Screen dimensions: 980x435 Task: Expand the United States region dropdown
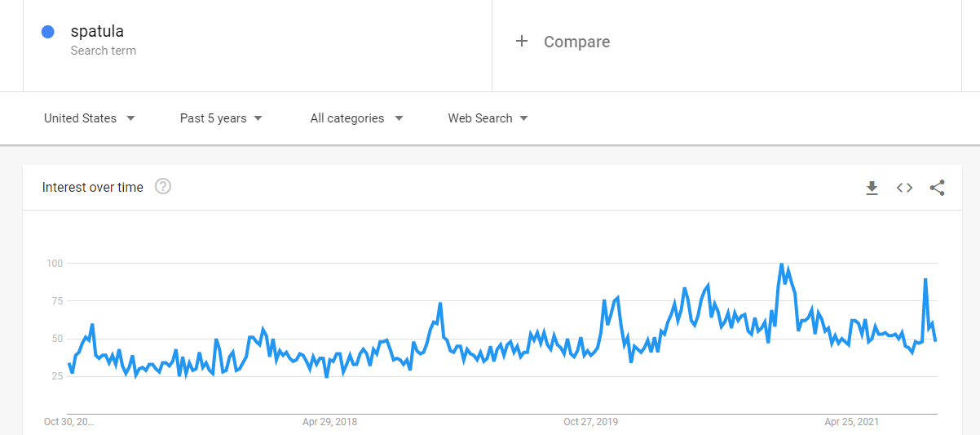(90, 118)
